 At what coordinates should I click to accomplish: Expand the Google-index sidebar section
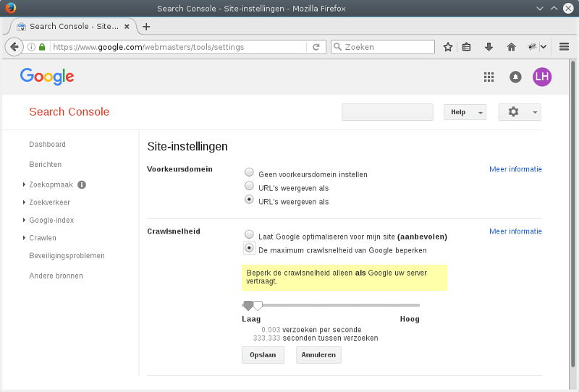click(24, 220)
